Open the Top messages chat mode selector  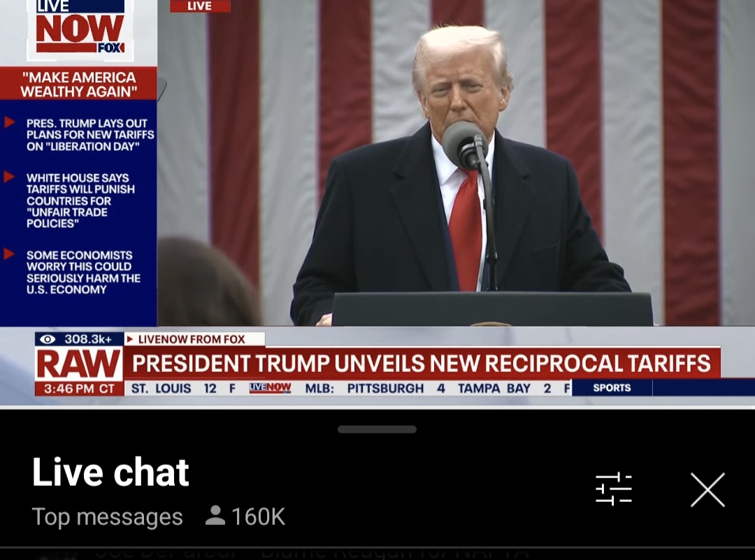[x=108, y=517]
